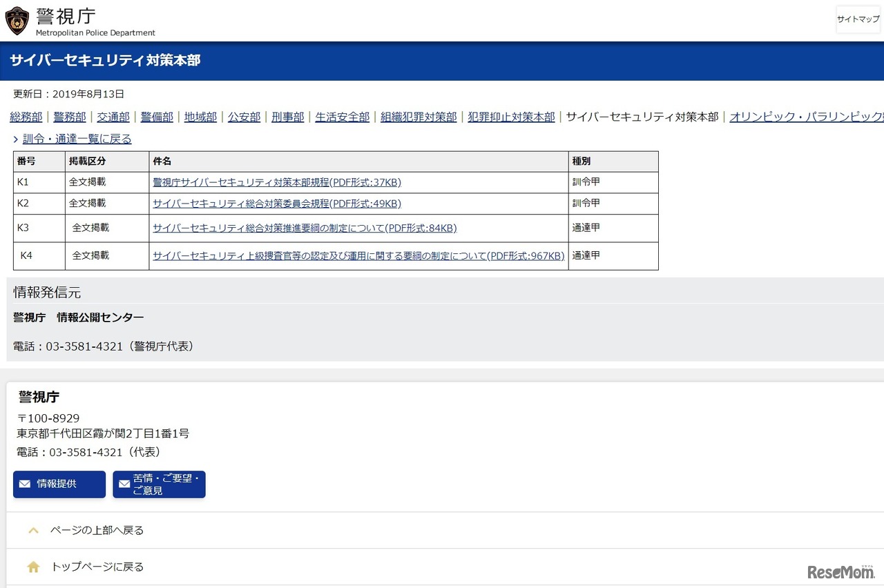Navigate to the 公安部 section
Viewport: 884px width, 588px height.
point(244,117)
